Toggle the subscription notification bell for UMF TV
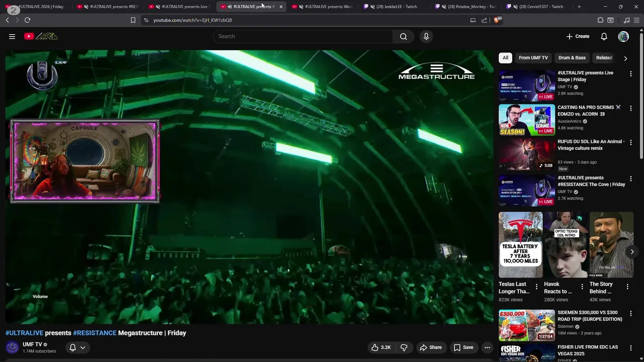This screenshot has height=362, width=644. tap(72, 347)
